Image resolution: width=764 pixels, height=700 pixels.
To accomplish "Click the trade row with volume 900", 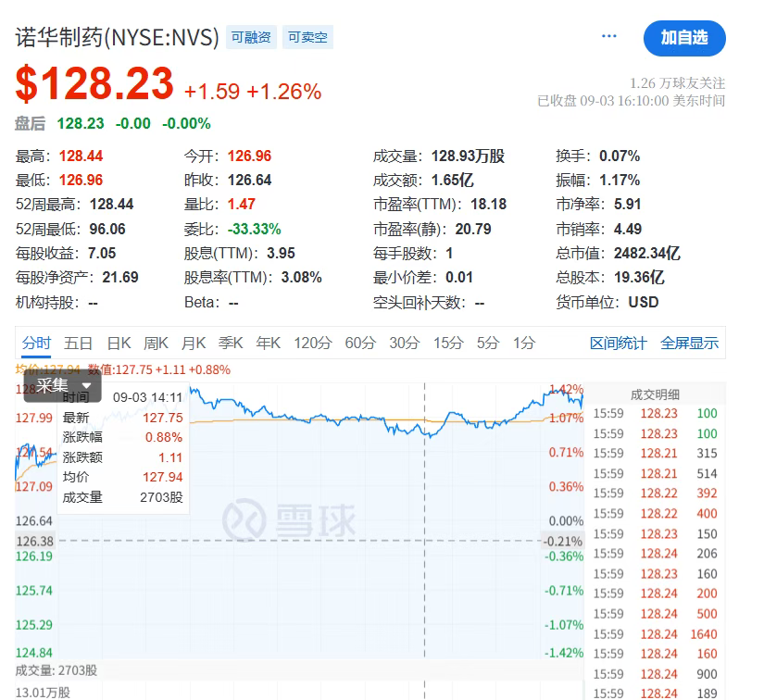I will point(655,674).
